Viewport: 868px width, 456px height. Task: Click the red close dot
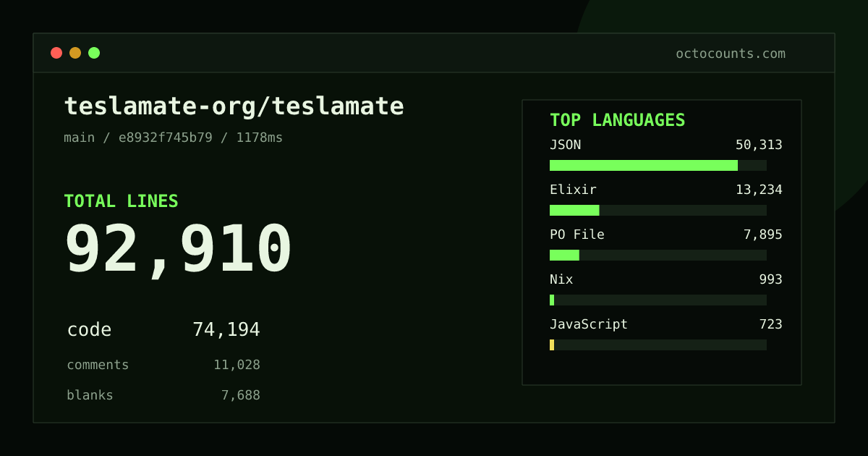click(56, 53)
